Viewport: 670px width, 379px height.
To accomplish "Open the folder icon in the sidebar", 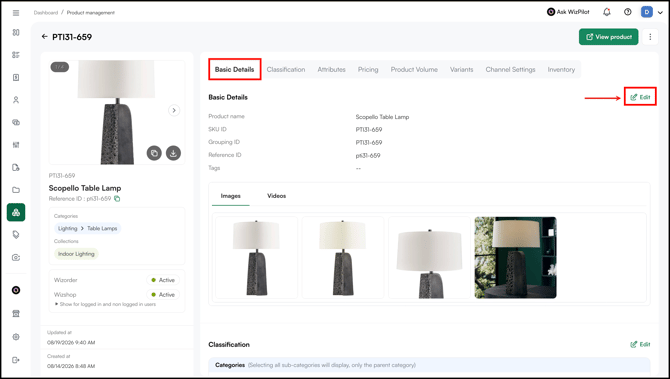I will tap(16, 190).
